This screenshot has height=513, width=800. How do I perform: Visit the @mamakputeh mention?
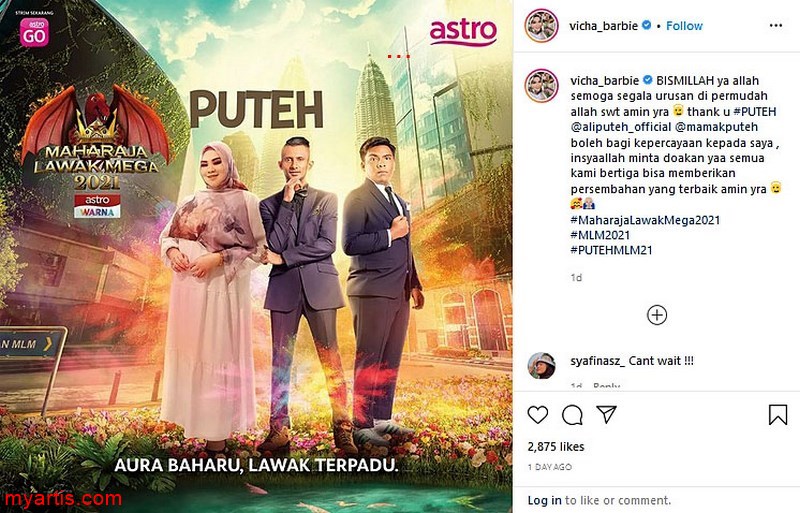tap(716, 127)
